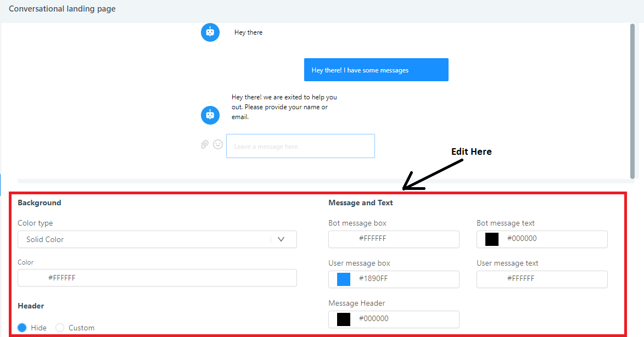
Task: Click the chat preview vertical scrollbar
Action: coord(632,101)
